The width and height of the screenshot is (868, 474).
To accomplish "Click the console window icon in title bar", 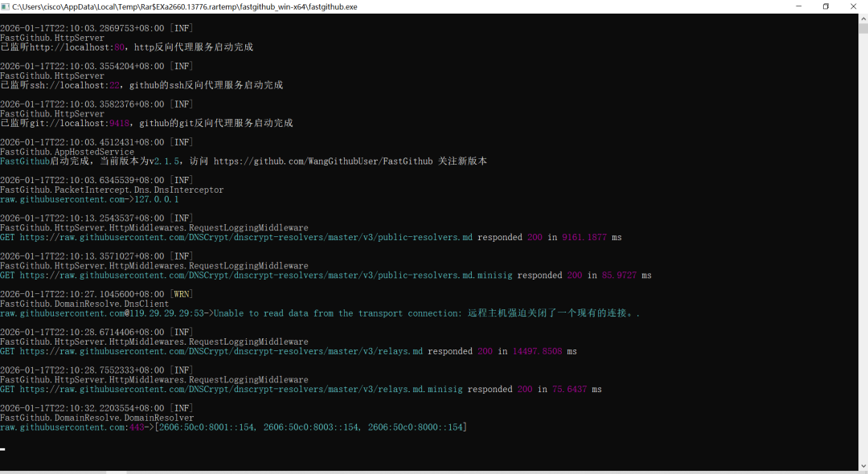I will pos(5,6).
